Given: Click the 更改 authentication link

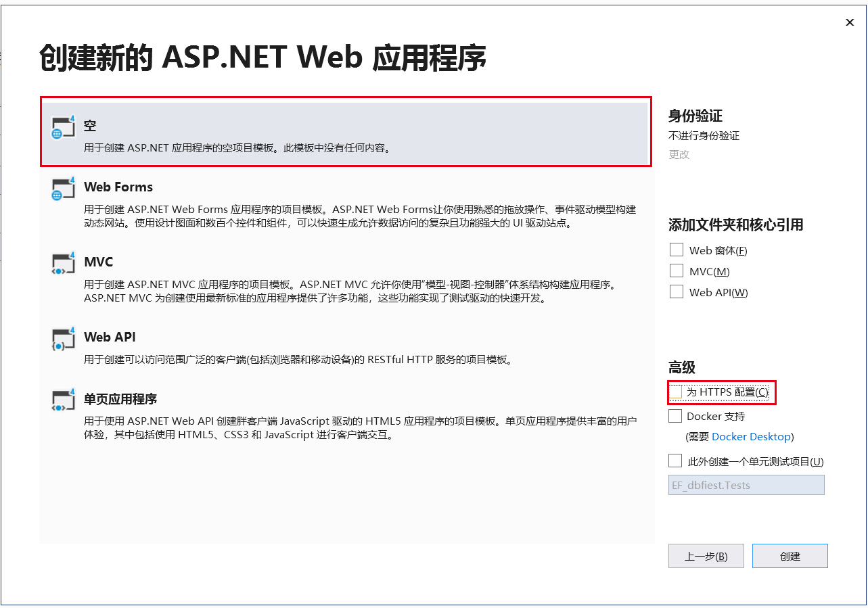Looking at the screenshot, I should pyautogui.click(x=679, y=154).
